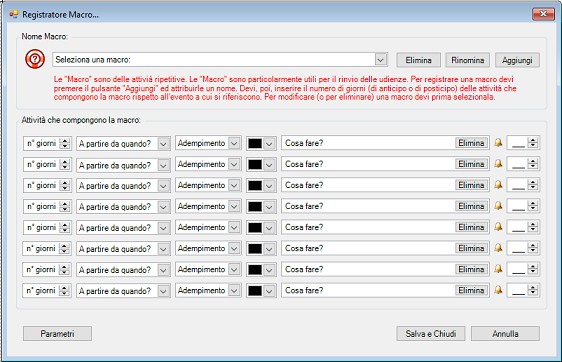562x362 pixels.
Task: Click the Elimina button beside the macro selector
Action: click(418, 60)
